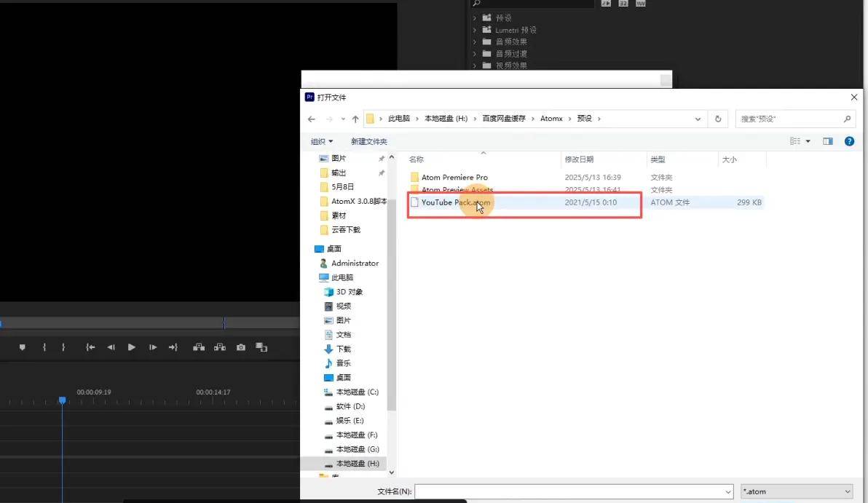Click Atomx in the address breadcrumb
The width and height of the screenshot is (868, 503).
click(551, 119)
